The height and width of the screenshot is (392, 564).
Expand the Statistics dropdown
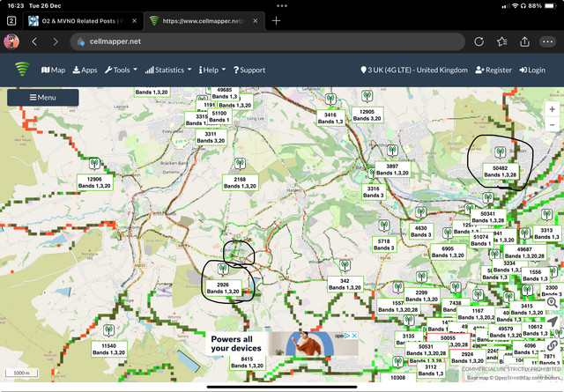[168, 70]
